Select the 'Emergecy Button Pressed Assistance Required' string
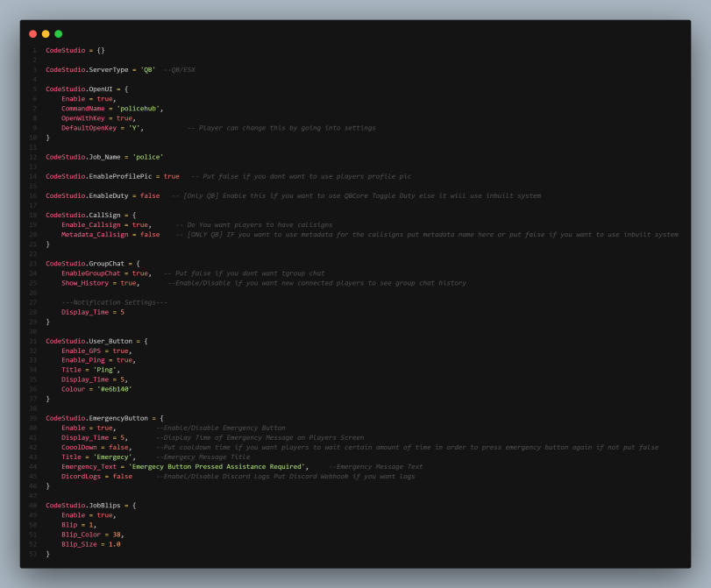The height and width of the screenshot is (588, 711). coord(217,467)
